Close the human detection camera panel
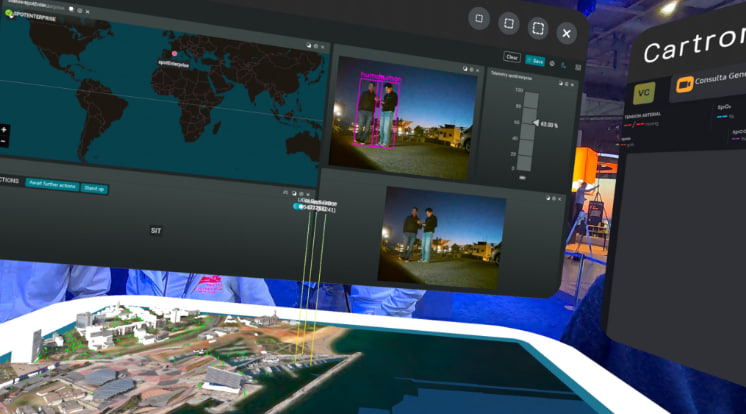 point(478,70)
